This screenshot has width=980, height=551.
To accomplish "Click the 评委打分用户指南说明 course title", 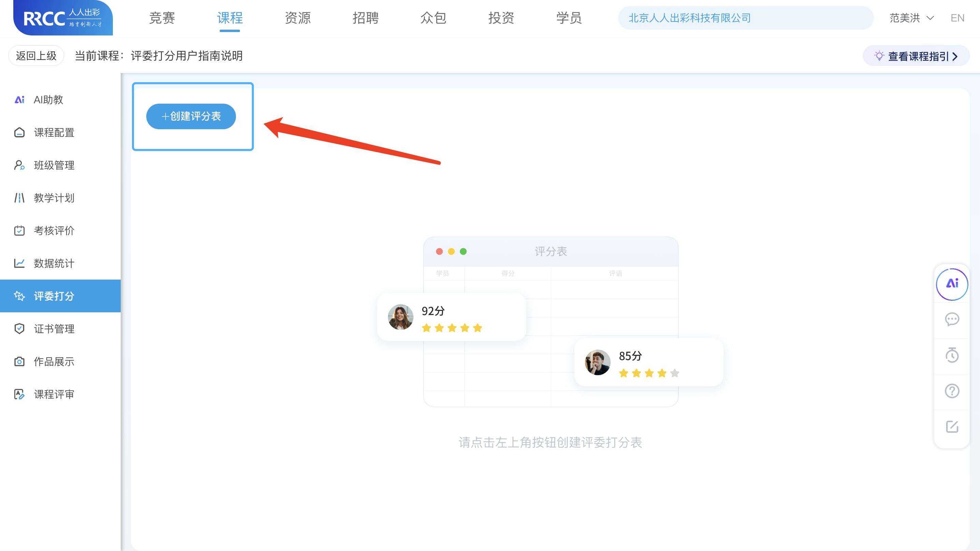I will pyautogui.click(x=187, y=56).
